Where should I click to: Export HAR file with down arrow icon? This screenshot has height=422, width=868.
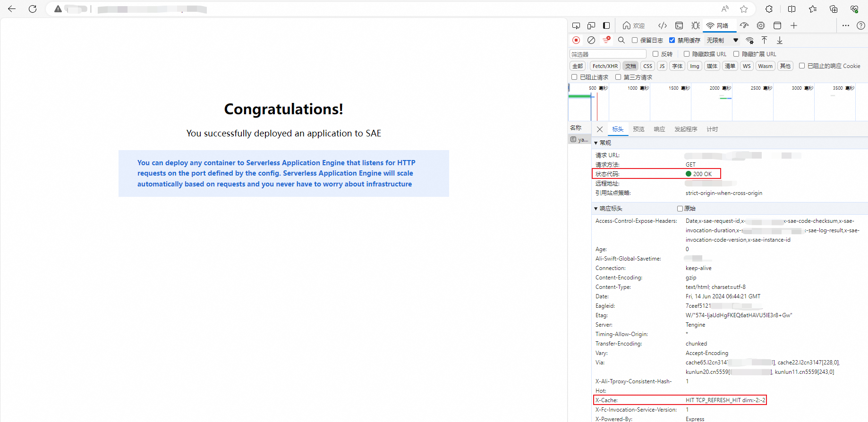click(x=780, y=40)
